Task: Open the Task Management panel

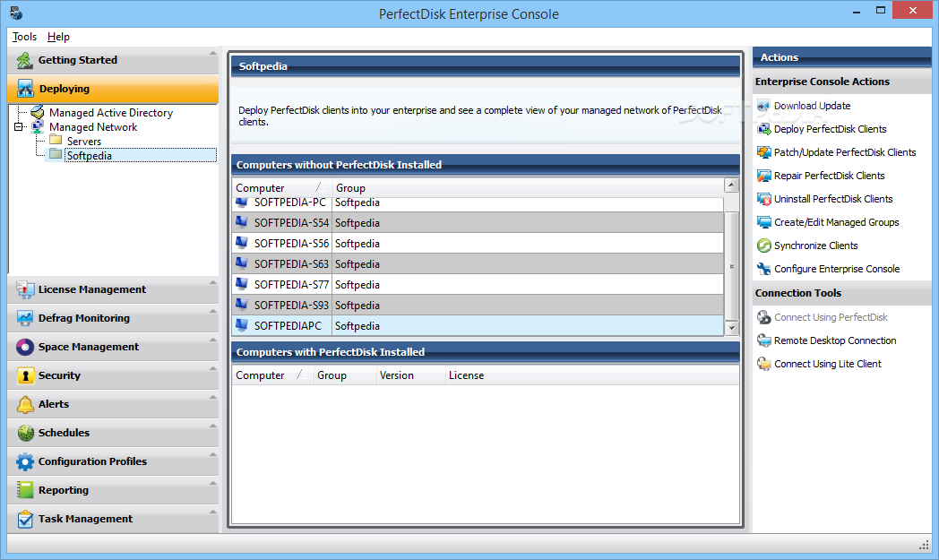Action: tap(113, 519)
